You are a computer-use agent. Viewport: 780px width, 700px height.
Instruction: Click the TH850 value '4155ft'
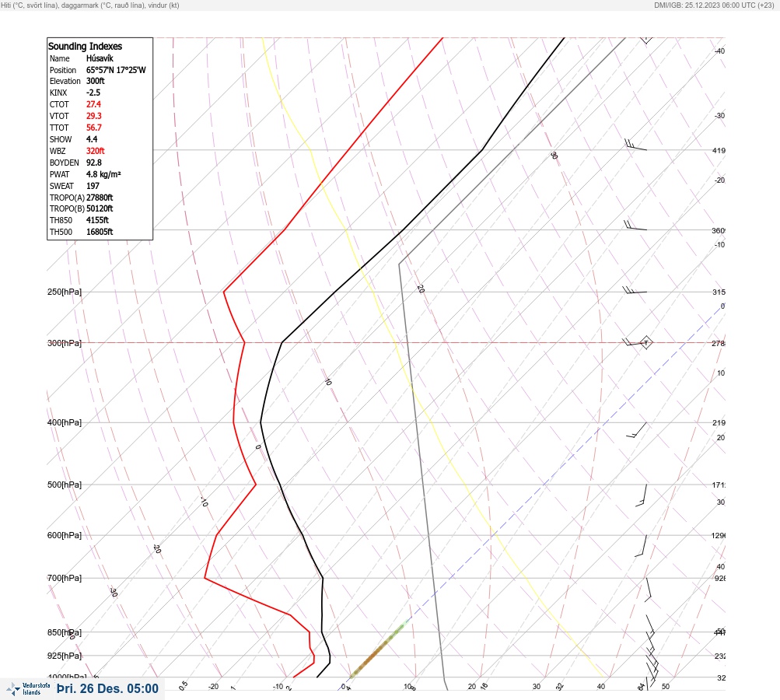(97, 220)
